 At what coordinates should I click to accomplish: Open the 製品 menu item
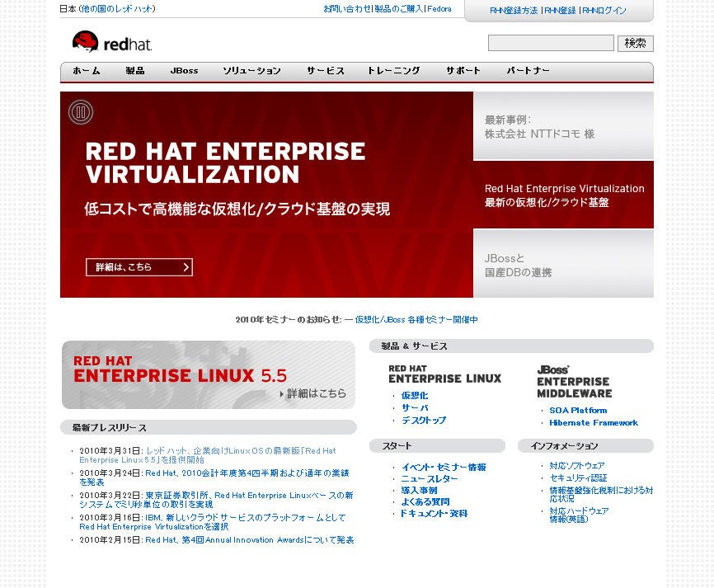click(x=134, y=71)
